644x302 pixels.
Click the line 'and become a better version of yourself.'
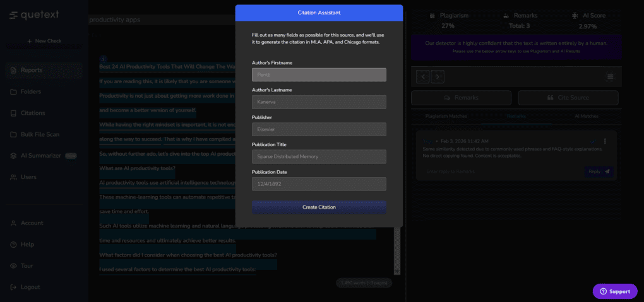148,110
